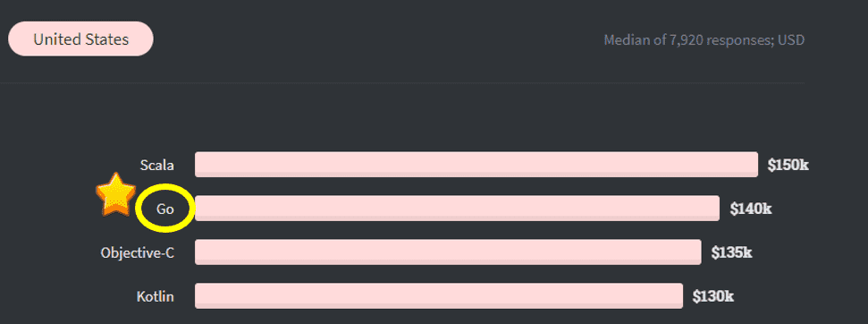Click the $135k value label
Screen dimensions: 868x324
732,252
